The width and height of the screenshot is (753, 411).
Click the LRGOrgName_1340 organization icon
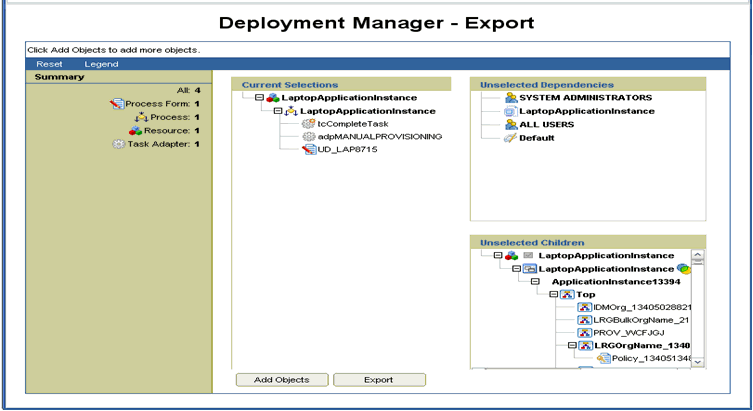click(585, 345)
